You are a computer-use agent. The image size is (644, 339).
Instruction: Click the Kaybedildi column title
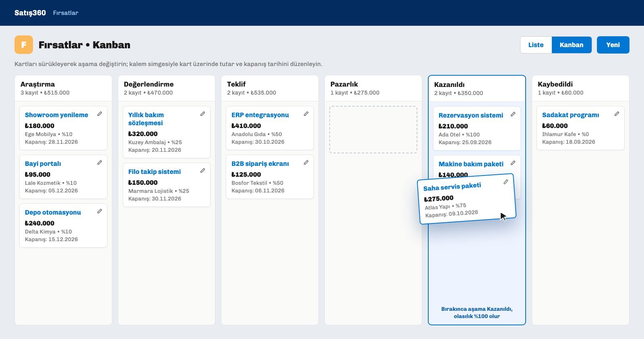(555, 84)
